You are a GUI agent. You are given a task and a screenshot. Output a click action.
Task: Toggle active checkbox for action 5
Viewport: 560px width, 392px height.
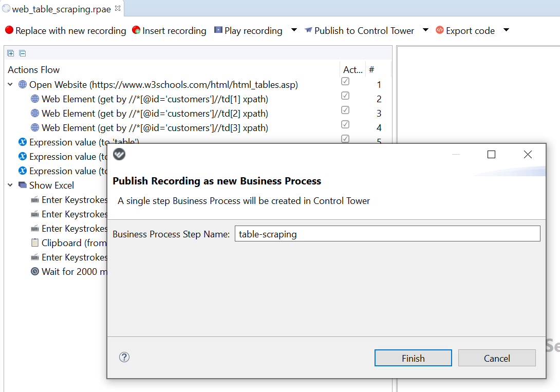(345, 139)
